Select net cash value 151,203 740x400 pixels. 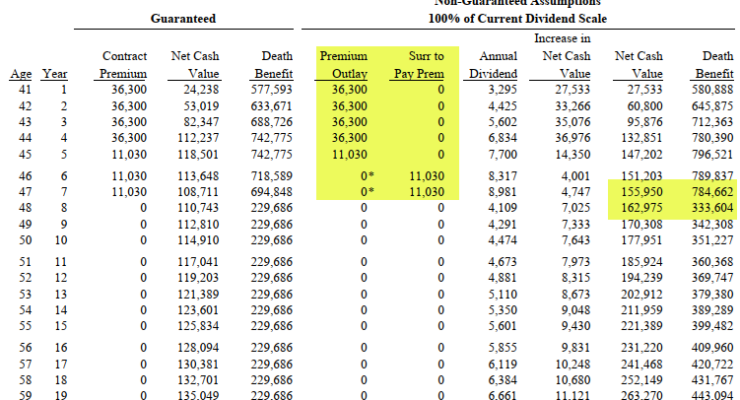[x=642, y=176]
